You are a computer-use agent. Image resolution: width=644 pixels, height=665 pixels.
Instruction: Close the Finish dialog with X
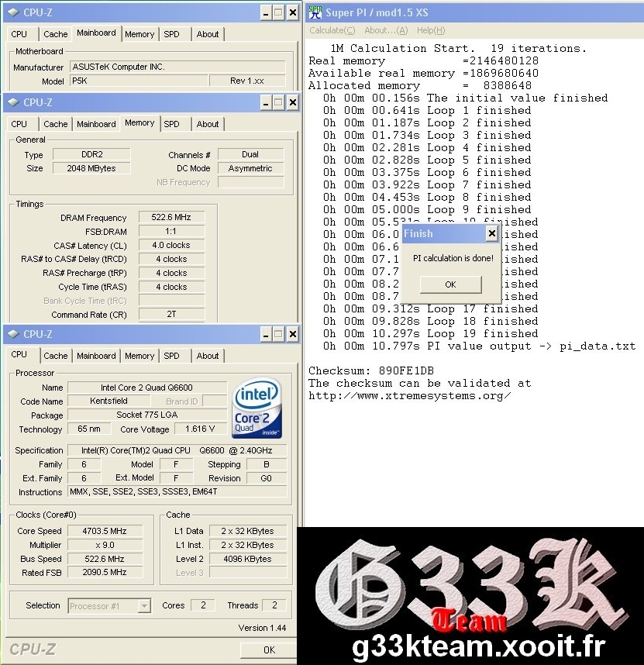[x=491, y=233]
